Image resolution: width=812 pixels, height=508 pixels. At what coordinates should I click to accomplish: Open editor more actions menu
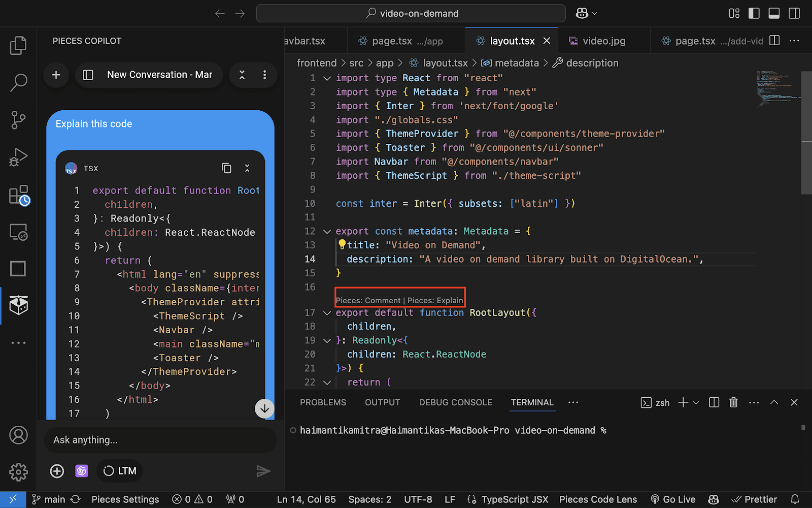pos(794,41)
